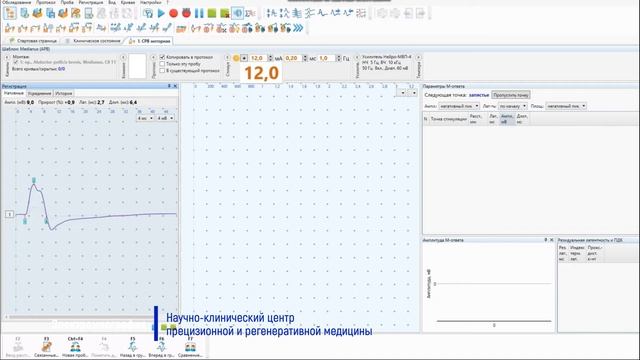Click the Пропустить точку button
This screenshot has width=640, height=360.
tap(511, 95)
